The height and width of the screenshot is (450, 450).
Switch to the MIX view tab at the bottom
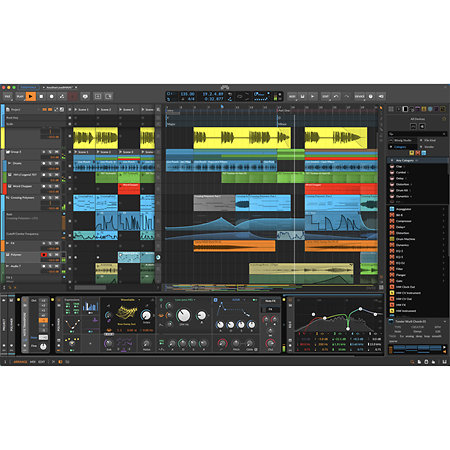pyautogui.click(x=33, y=362)
